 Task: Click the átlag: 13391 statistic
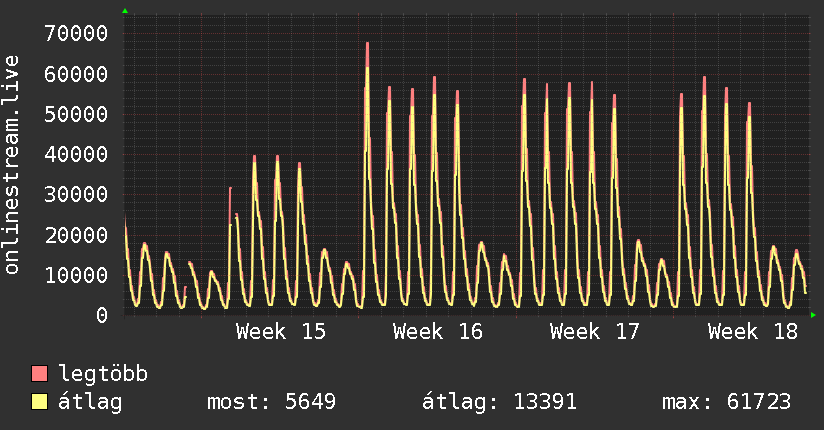pyautogui.click(x=499, y=402)
